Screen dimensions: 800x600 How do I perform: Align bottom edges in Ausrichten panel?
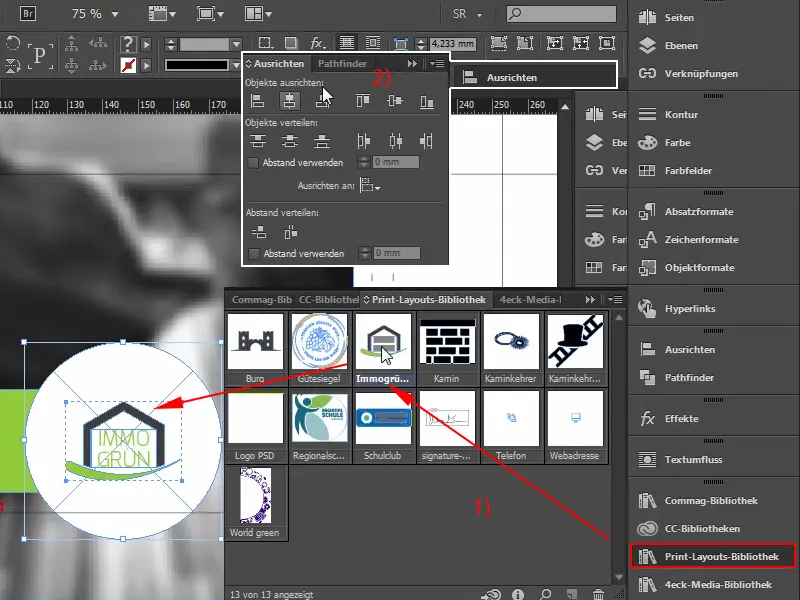click(427, 101)
